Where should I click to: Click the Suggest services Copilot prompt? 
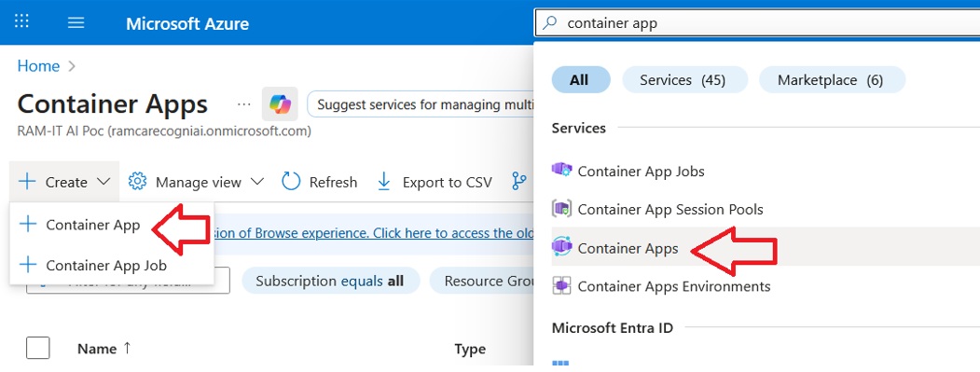(x=420, y=103)
